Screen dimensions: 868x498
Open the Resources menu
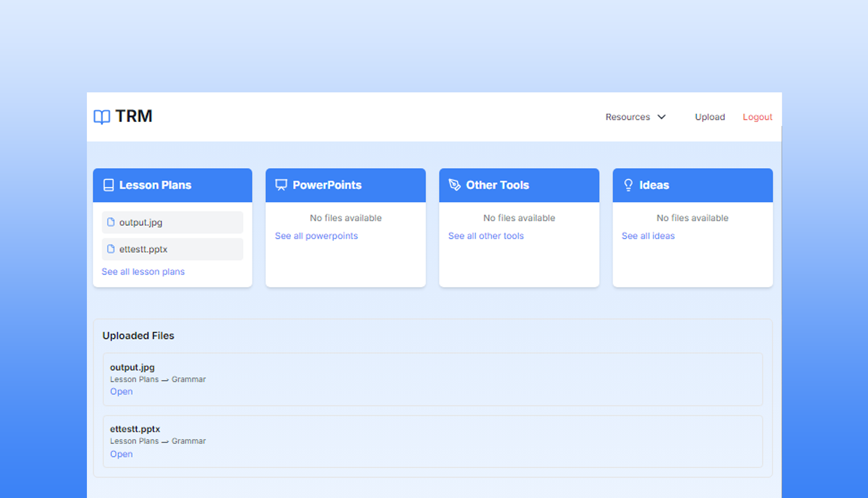tap(628, 117)
